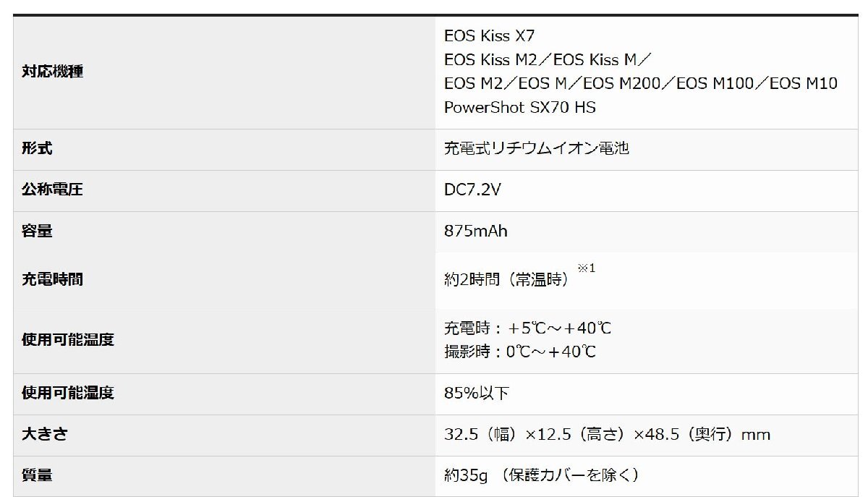The image size is (868, 497).
Task: Click the 容量 row label
Action: click(x=38, y=231)
